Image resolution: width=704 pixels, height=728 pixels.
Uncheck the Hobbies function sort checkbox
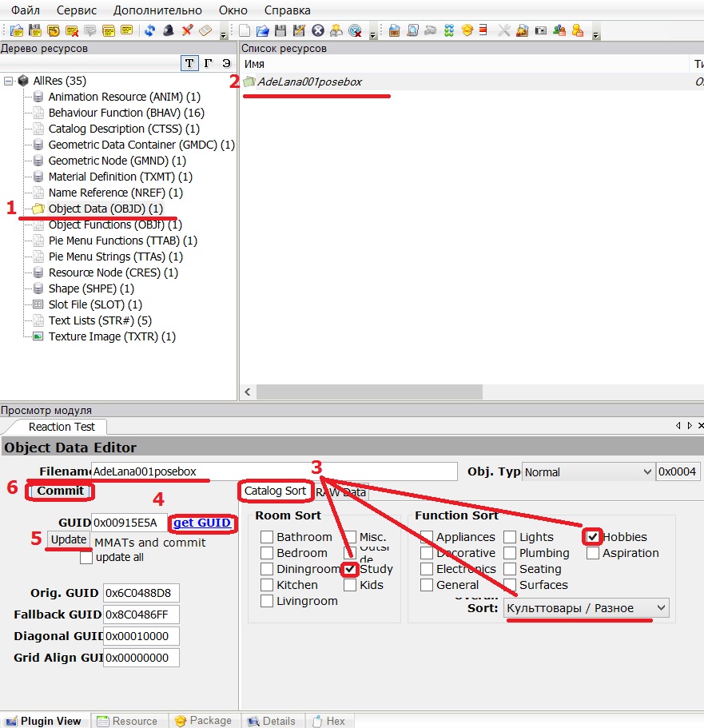point(592,537)
